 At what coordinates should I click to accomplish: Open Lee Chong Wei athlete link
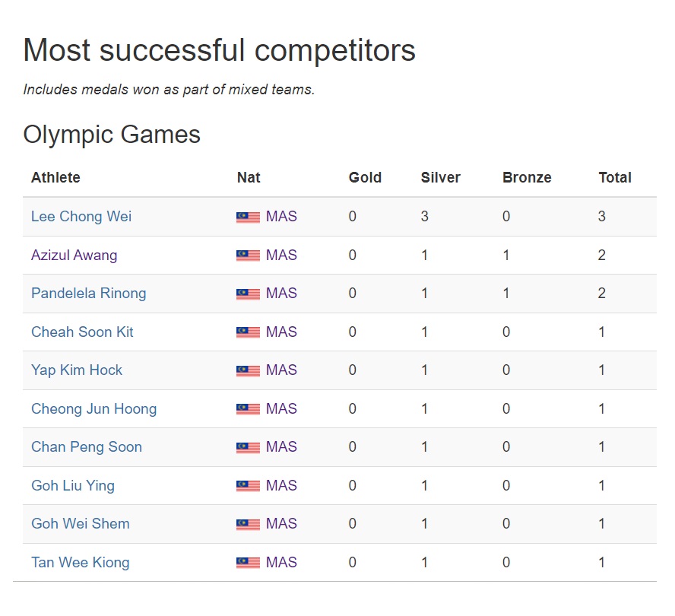point(81,216)
